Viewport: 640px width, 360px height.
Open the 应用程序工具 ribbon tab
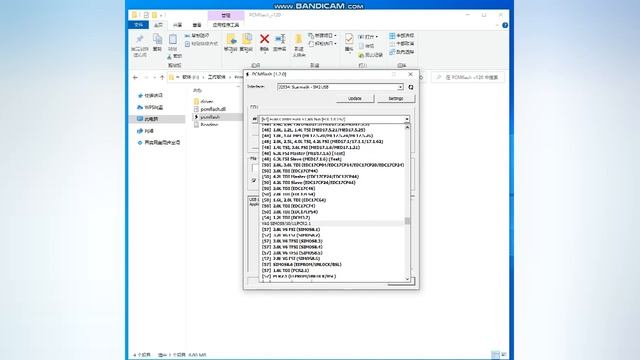(x=226, y=25)
